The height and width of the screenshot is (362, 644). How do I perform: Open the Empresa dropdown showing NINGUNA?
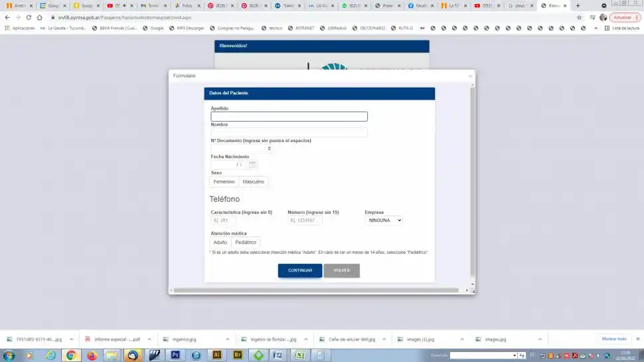pos(384,220)
